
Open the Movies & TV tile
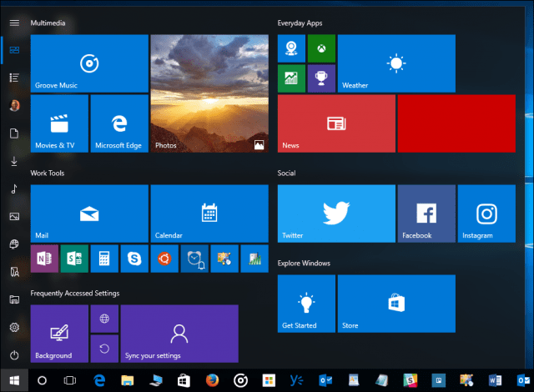[59, 123]
